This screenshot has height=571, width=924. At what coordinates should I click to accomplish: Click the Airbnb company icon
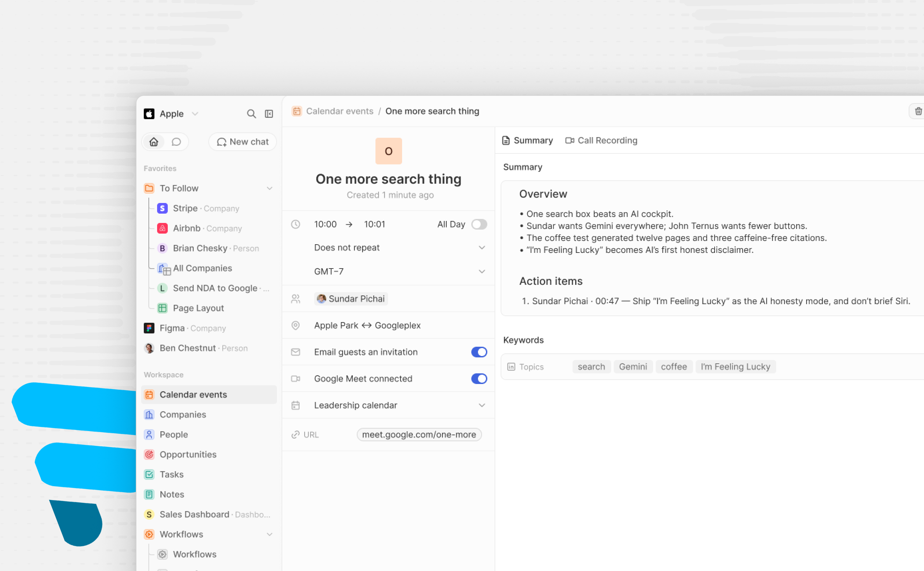click(x=162, y=228)
